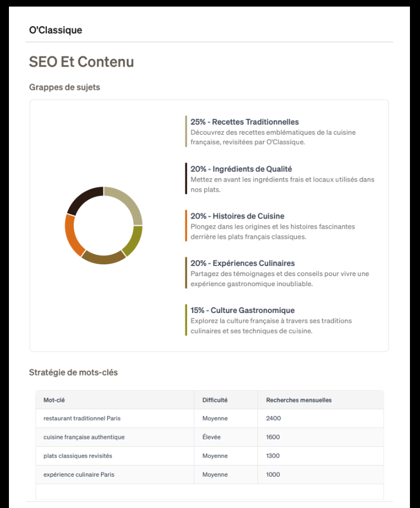Click the Stratégie de mots-clés section heading
Image resolution: width=420 pixels, height=508 pixels.
74,372
